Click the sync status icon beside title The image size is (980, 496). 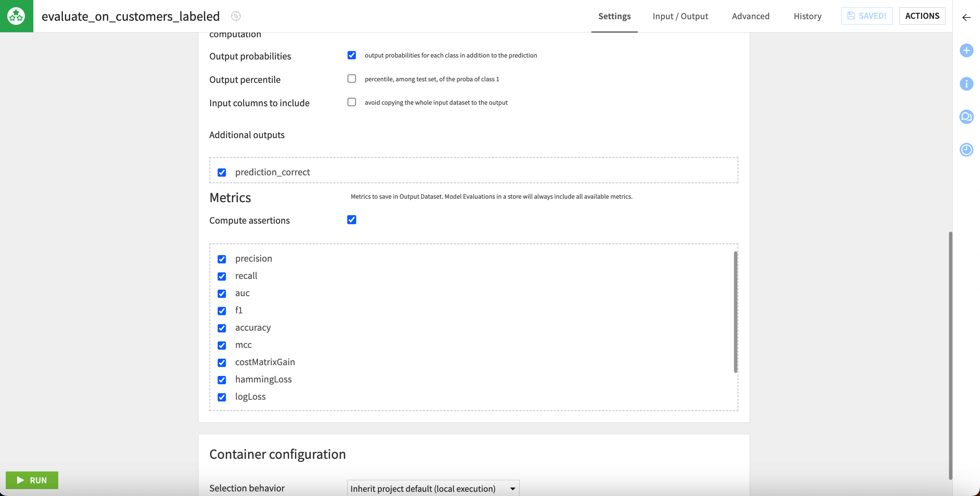click(236, 16)
